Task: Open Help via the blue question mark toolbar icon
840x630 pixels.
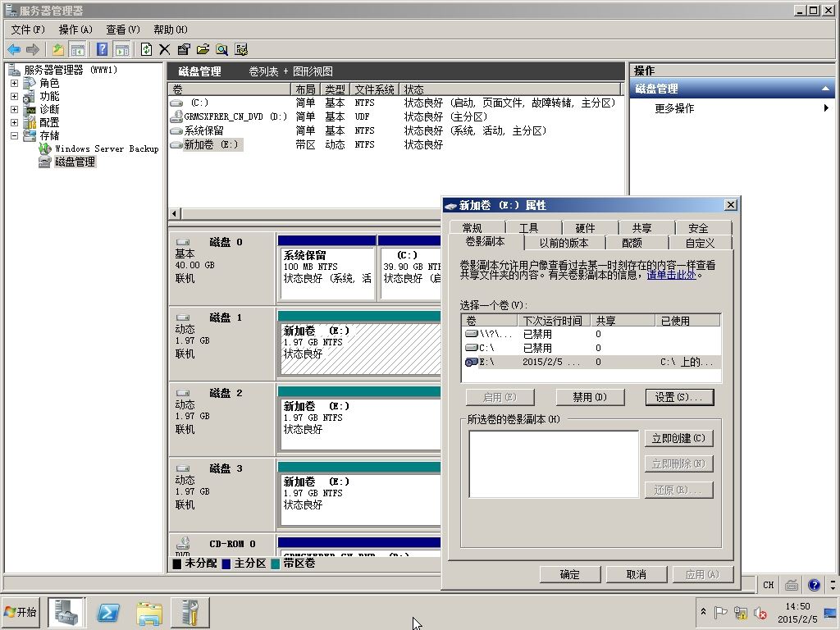Action: pos(102,50)
